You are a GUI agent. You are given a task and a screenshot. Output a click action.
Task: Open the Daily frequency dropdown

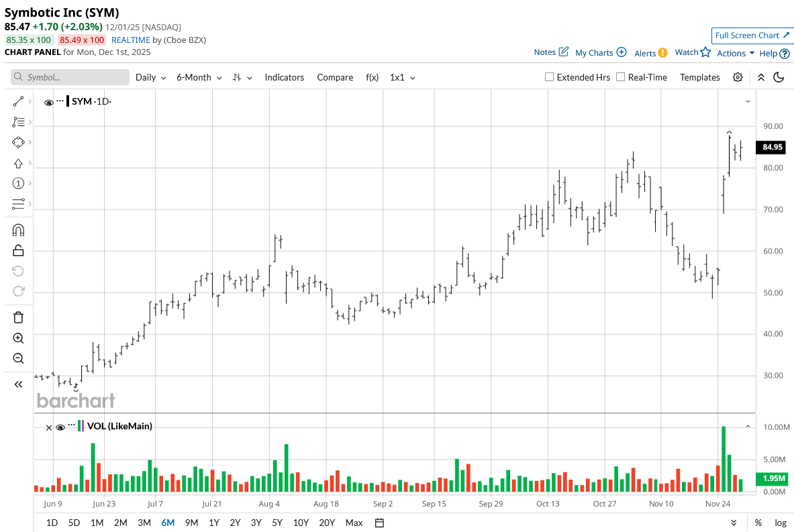click(x=150, y=77)
